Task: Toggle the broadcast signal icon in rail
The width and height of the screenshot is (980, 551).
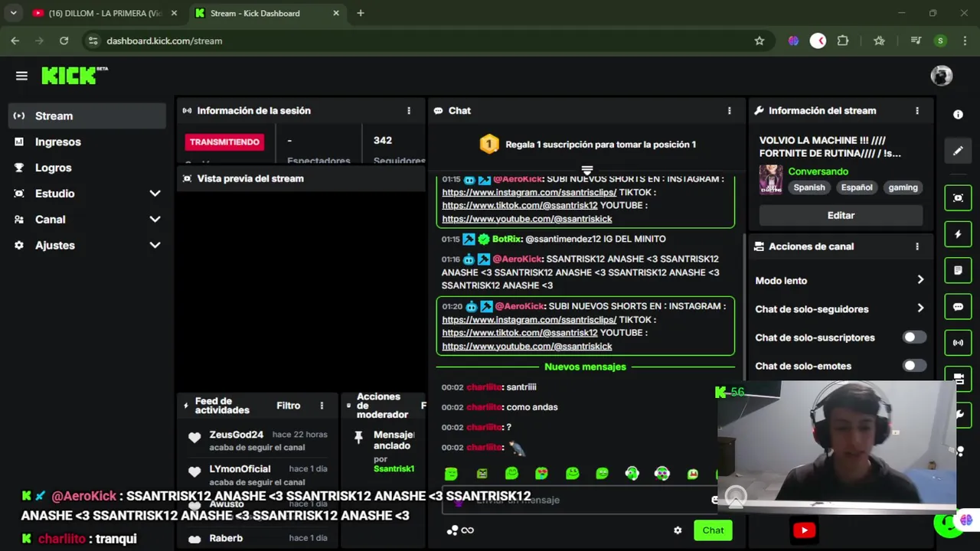Action: point(958,342)
